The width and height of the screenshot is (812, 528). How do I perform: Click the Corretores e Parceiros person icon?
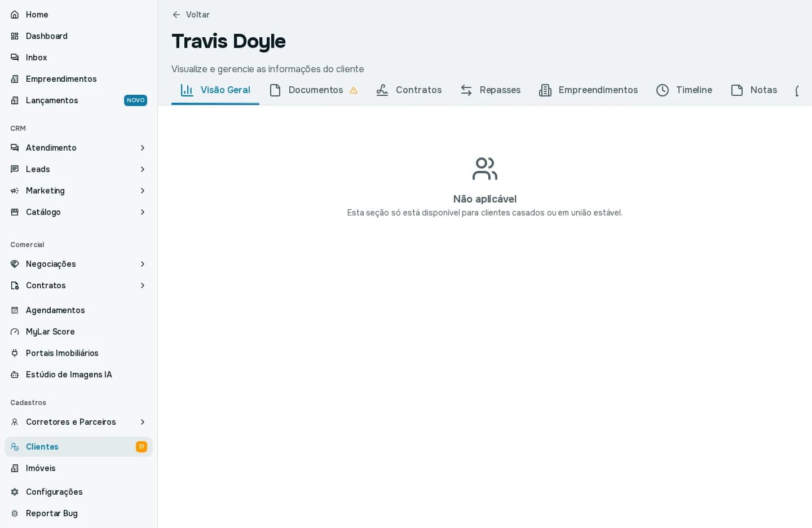point(15,422)
